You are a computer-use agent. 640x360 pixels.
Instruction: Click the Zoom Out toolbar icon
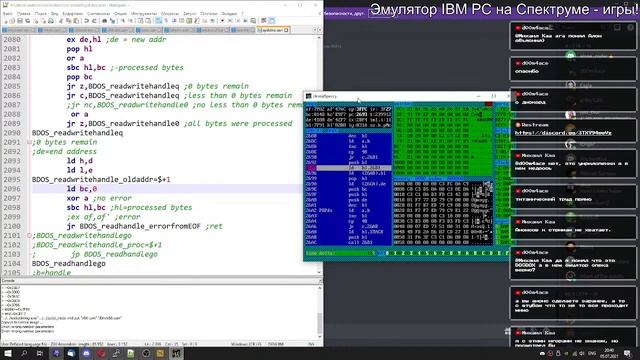[x=130, y=20]
